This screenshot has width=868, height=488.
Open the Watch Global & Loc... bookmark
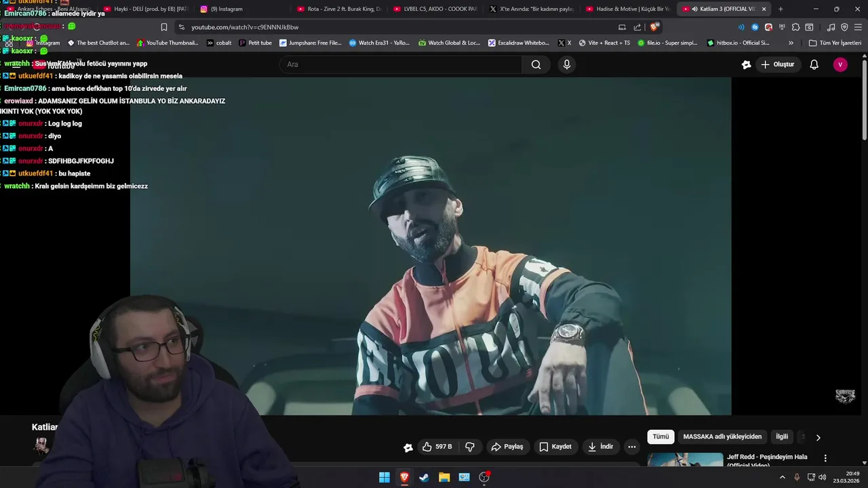pos(449,43)
